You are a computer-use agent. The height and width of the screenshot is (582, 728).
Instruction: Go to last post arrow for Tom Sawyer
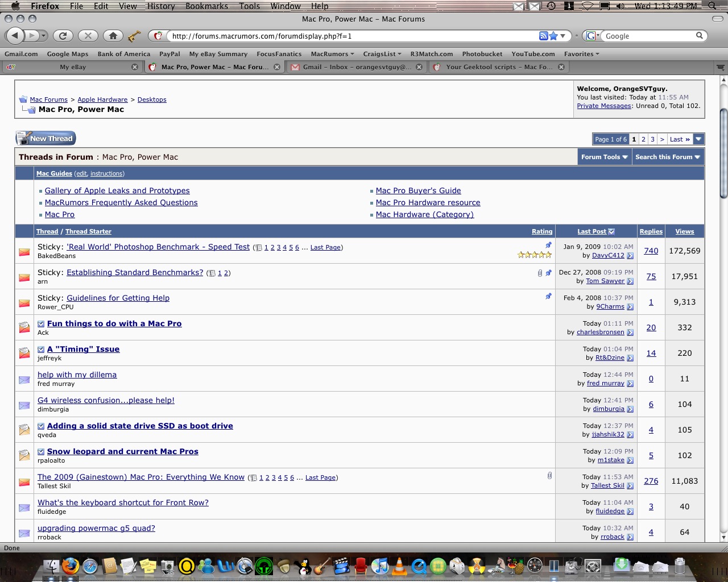coord(630,281)
